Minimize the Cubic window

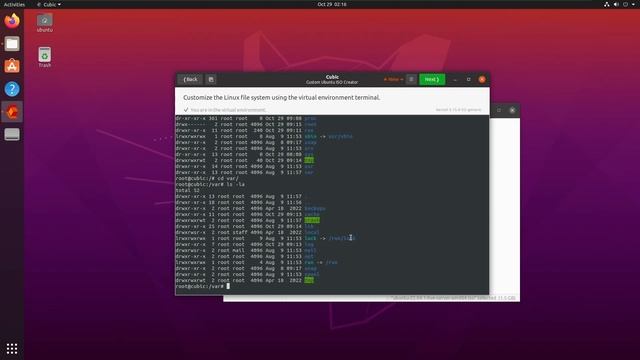(455, 80)
